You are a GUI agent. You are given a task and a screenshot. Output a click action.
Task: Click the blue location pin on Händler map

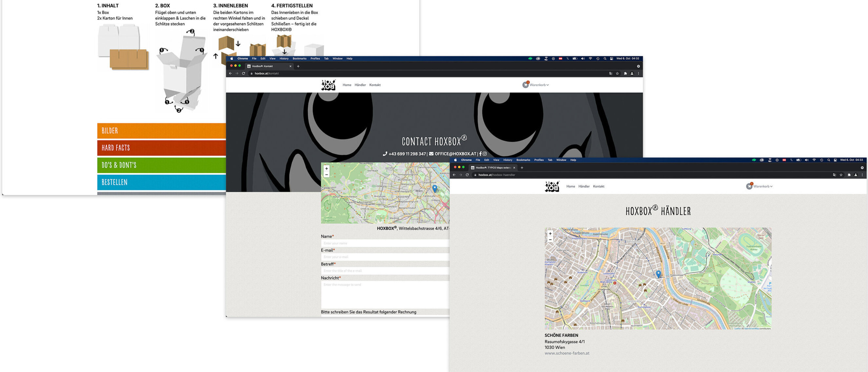(x=658, y=274)
